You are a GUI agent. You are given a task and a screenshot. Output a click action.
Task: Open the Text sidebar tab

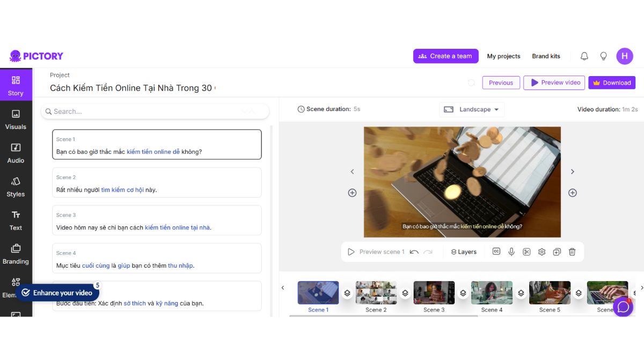16,220
